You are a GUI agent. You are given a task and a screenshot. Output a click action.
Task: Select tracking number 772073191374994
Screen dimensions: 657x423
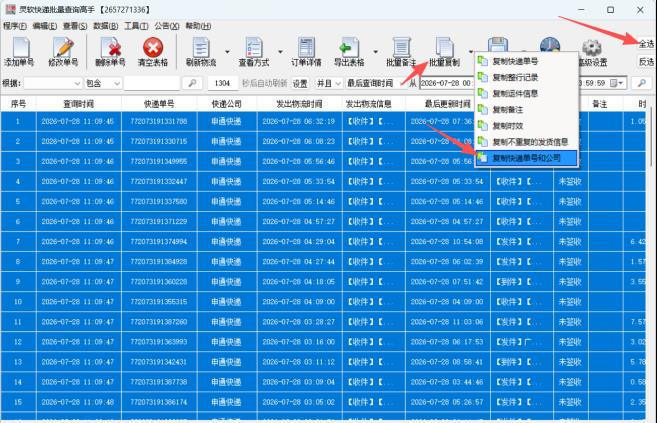point(159,242)
